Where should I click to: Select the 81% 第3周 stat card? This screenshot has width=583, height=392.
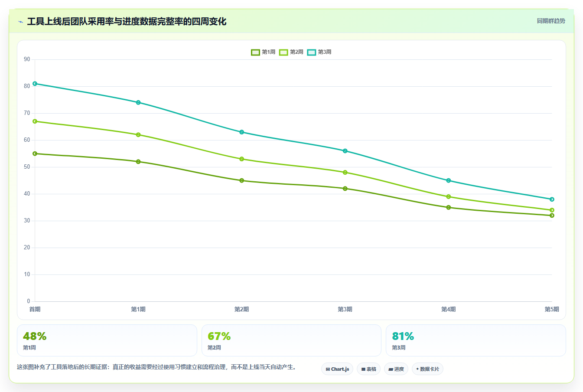(x=476, y=340)
